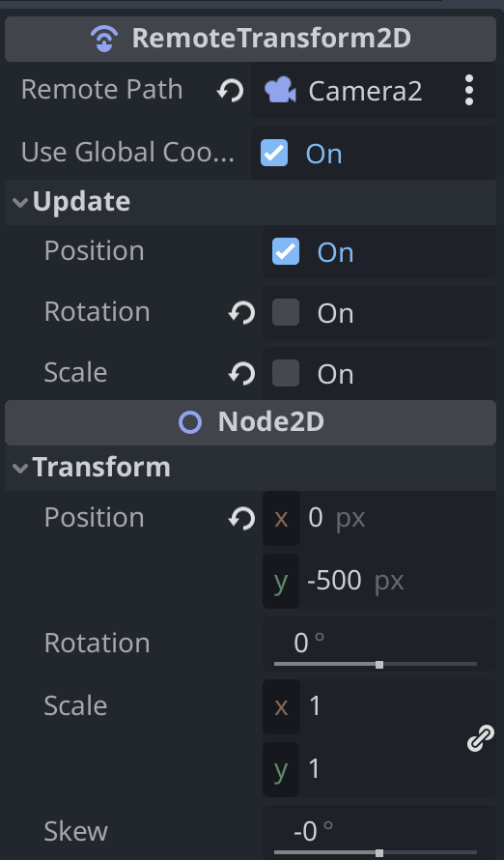
Task: Reset the Remote Path property
Action: [230, 91]
